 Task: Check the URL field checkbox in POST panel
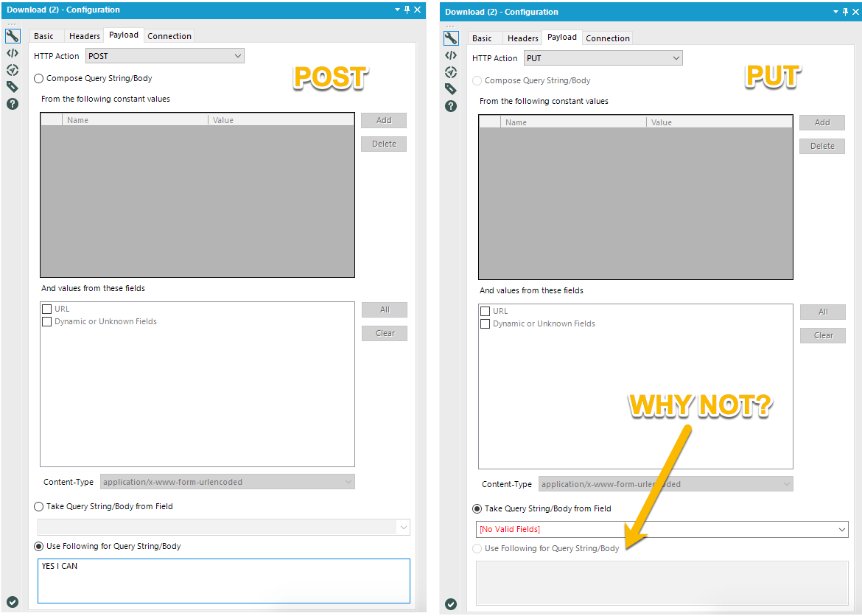tap(46, 309)
